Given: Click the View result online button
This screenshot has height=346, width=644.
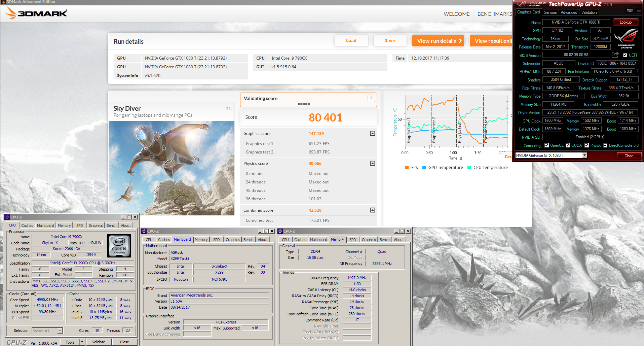Looking at the screenshot, I should pyautogui.click(x=491, y=41).
